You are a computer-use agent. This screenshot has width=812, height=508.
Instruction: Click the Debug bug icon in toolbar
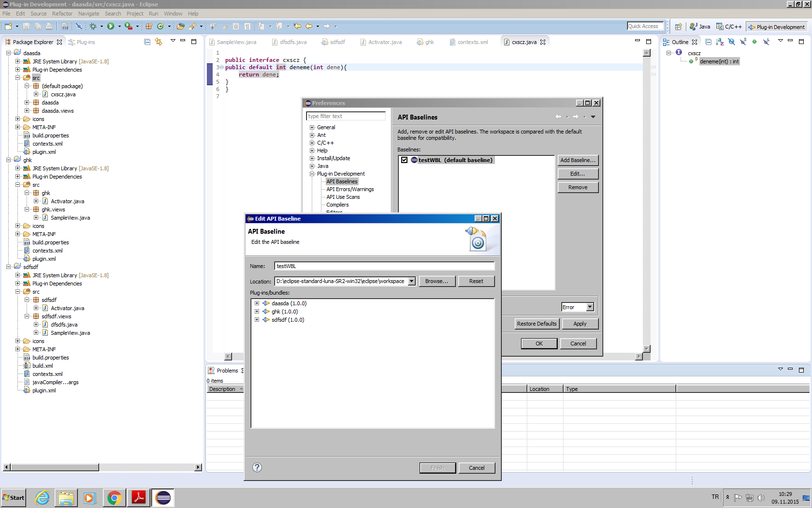pyautogui.click(x=93, y=26)
